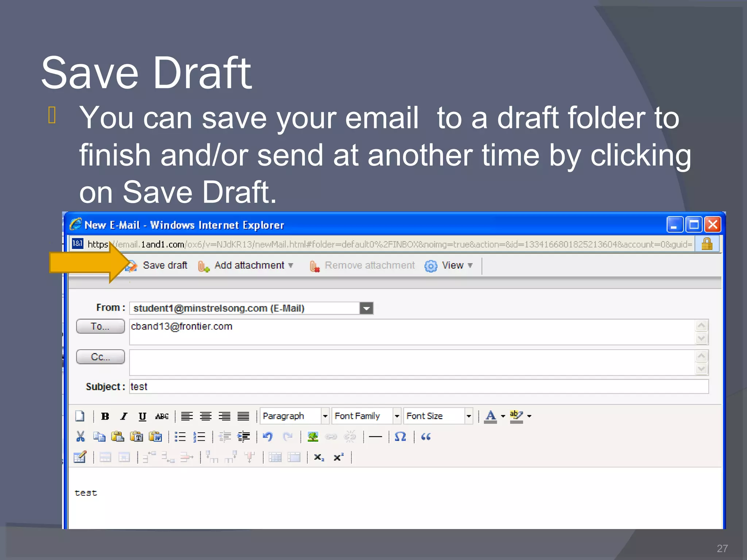
Task: Click Split table cells icon
Action: (275, 457)
